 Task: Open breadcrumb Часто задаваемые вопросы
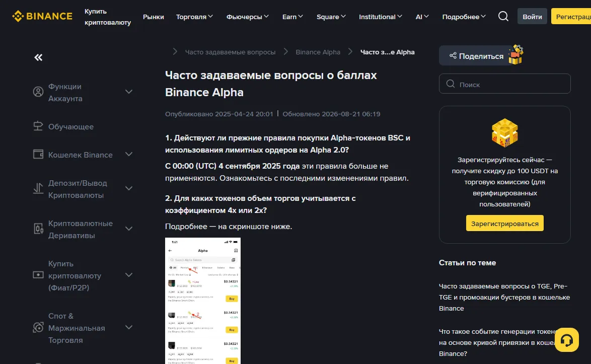coord(230,52)
